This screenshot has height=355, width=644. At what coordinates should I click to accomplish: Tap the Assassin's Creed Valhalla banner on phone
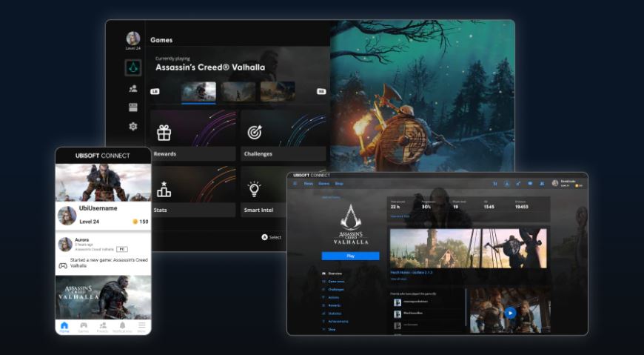[103, 297]
